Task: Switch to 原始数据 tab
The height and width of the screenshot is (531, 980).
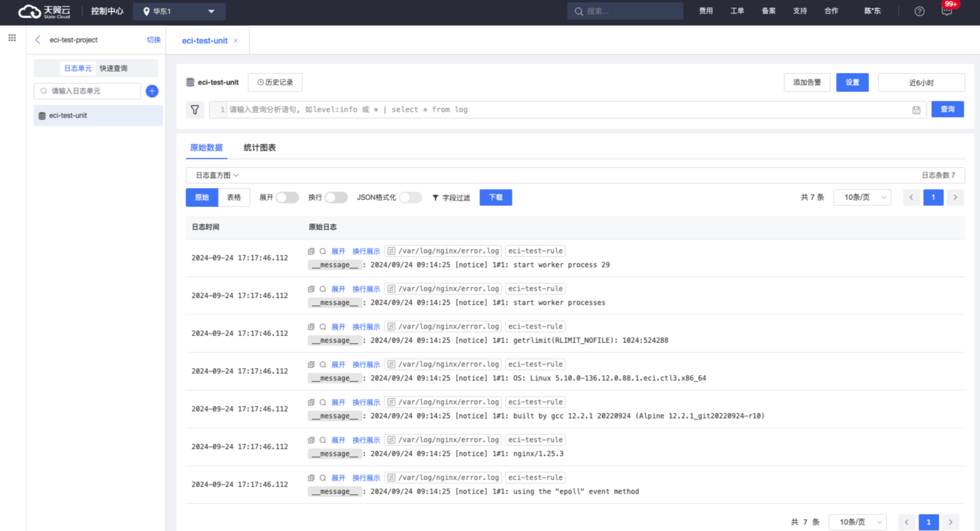Action: point(206,148)
